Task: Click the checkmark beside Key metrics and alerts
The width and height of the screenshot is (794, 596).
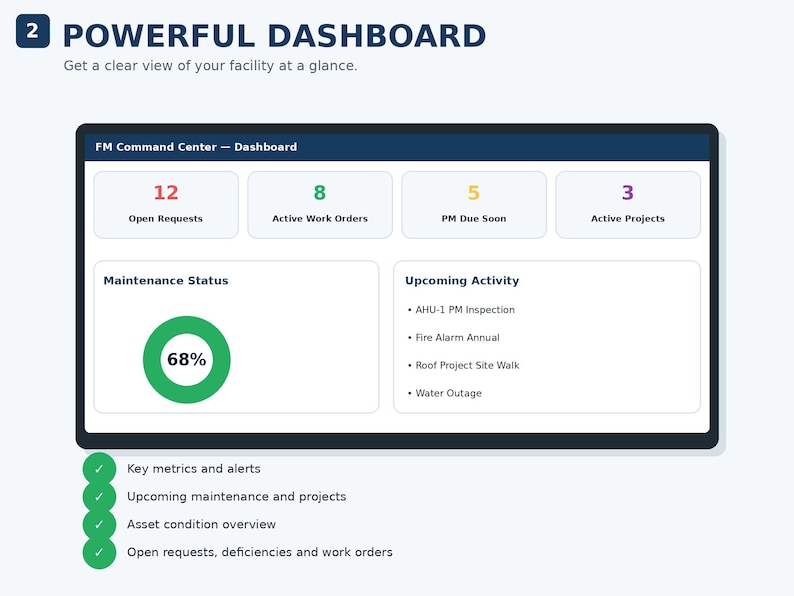Action: point(99,469)
